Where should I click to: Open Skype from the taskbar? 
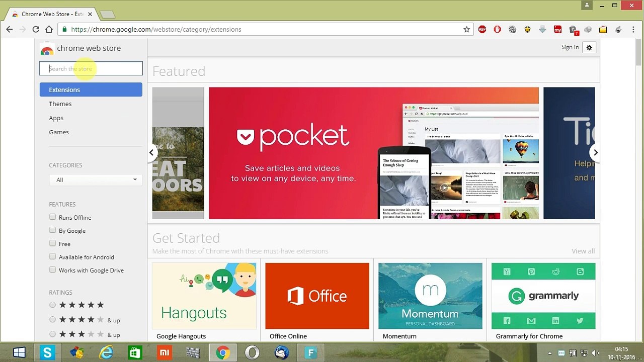pyautogui.click(x=47, y=353)
